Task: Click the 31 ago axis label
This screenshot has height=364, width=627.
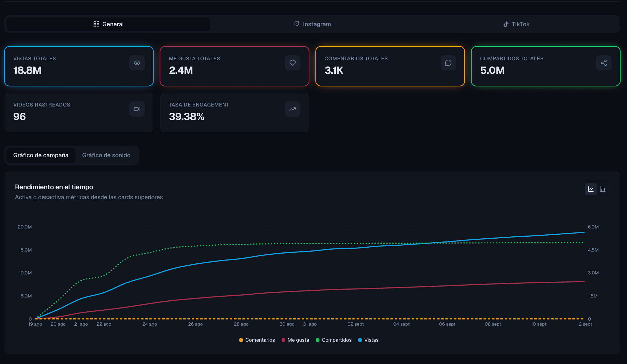Action: (310, 324)
